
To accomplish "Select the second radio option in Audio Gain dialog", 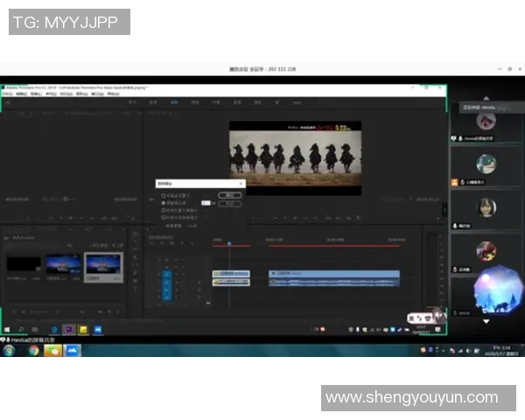I will (x=164, y=203).
